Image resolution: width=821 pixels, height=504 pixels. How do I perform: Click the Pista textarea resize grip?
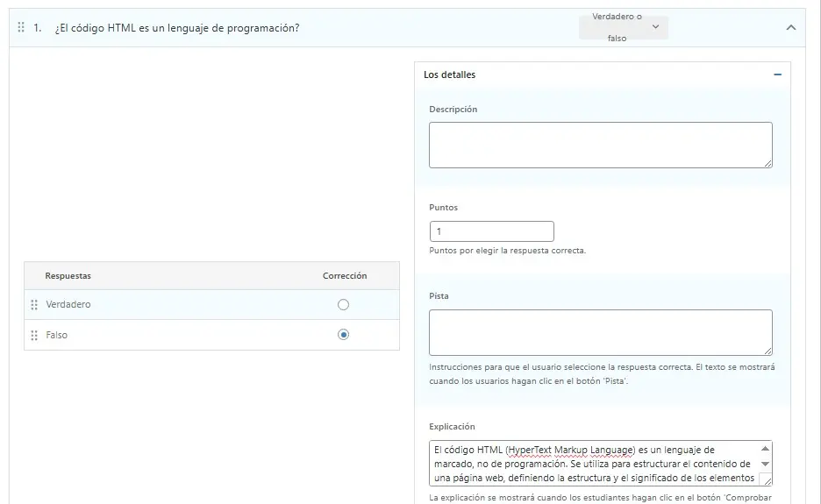pos(767,351)
